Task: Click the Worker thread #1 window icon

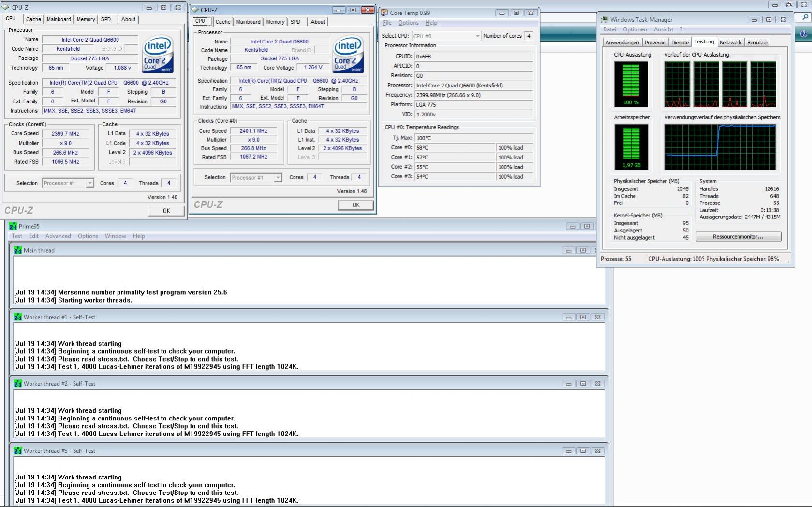Action: pos(18,317)
